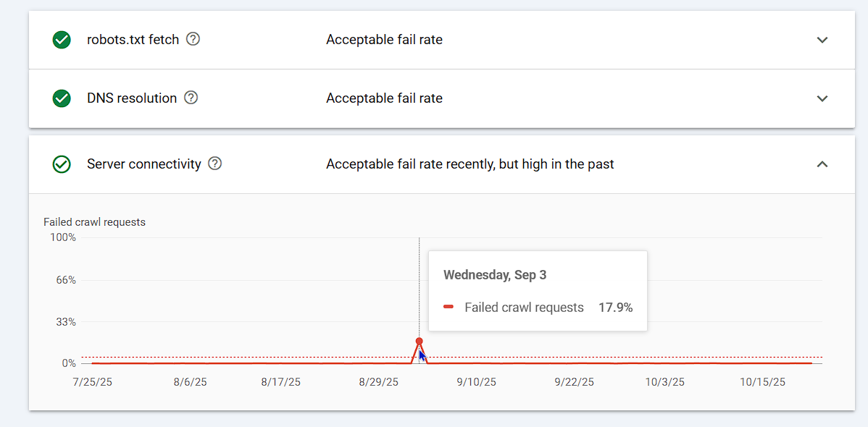868x427 pixels.
Task: Expand the robots.txt fetch section chevron
Action: pos(822,40)
